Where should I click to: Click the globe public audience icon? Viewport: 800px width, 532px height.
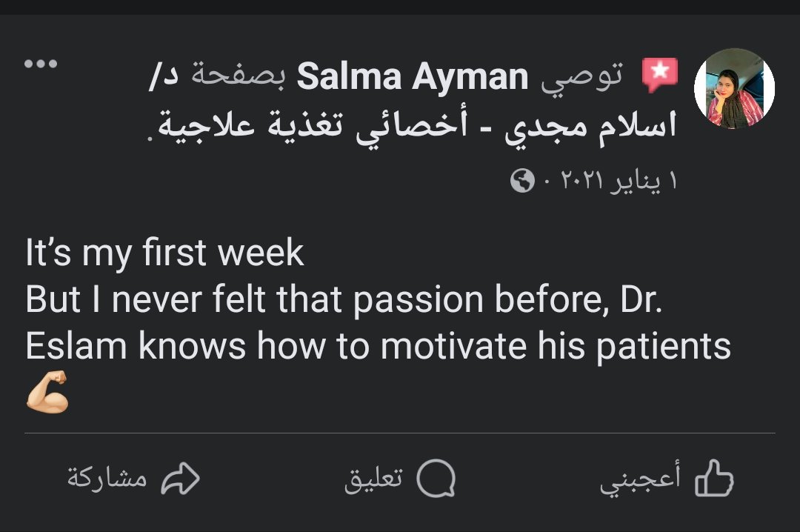(522, 180)
